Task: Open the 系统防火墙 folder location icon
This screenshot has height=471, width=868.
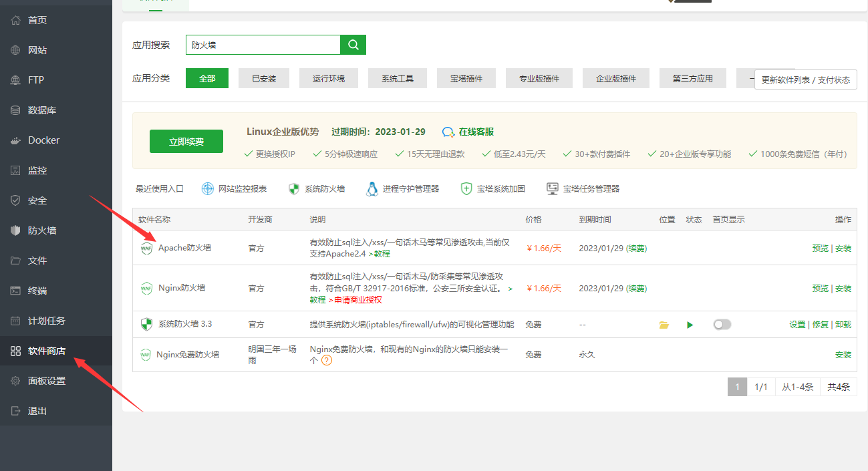Action: pos(664,325)
